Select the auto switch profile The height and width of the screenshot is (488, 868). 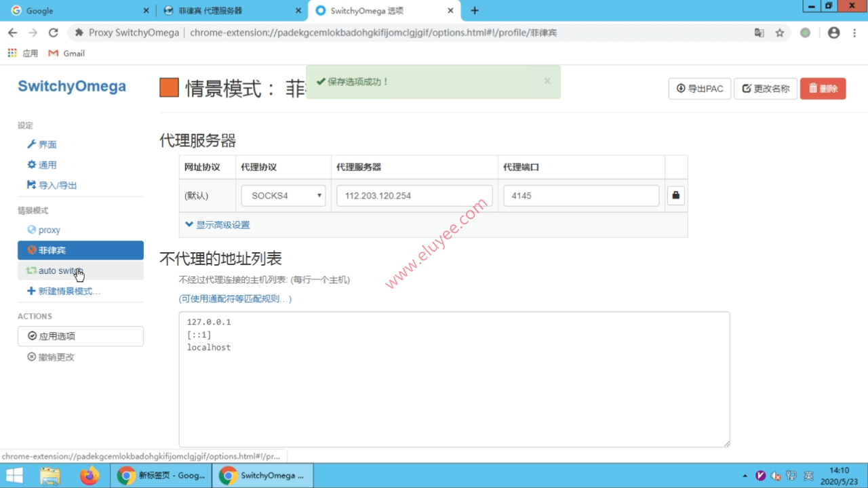[58, 270]
